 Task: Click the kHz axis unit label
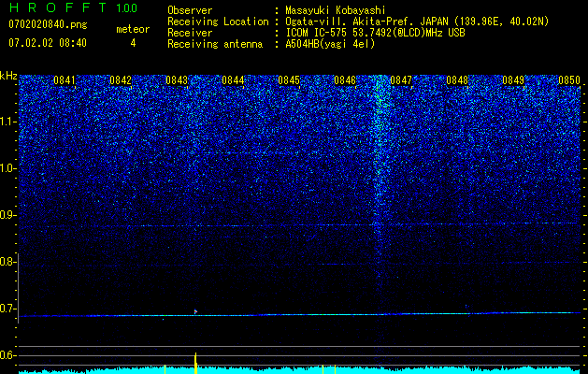click(8, 76)
